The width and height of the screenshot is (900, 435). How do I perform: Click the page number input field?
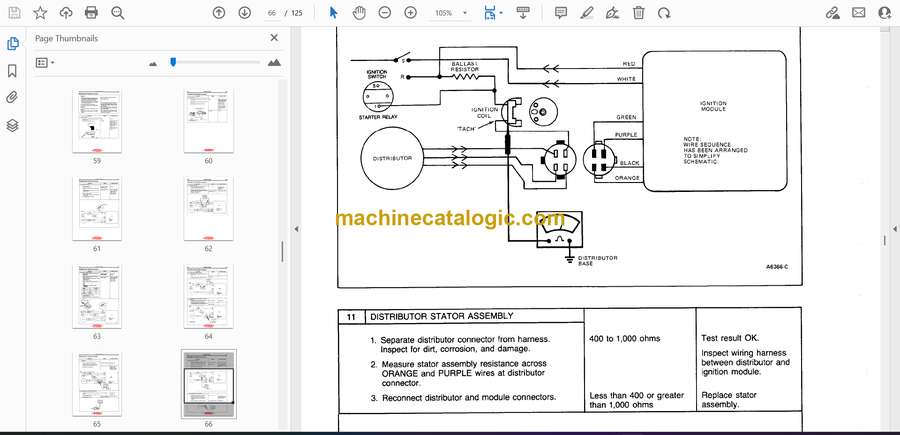click(x=269, y=13)
